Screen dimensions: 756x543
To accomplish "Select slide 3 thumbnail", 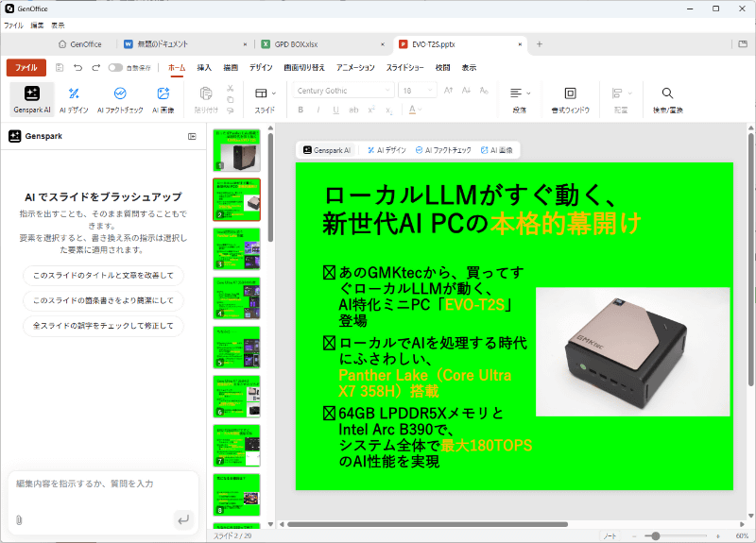I will tap(236, 248).
